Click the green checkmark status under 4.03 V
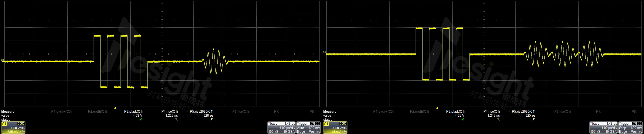The height and width of the screenshot is (134, 644). [x=141, y=119]
